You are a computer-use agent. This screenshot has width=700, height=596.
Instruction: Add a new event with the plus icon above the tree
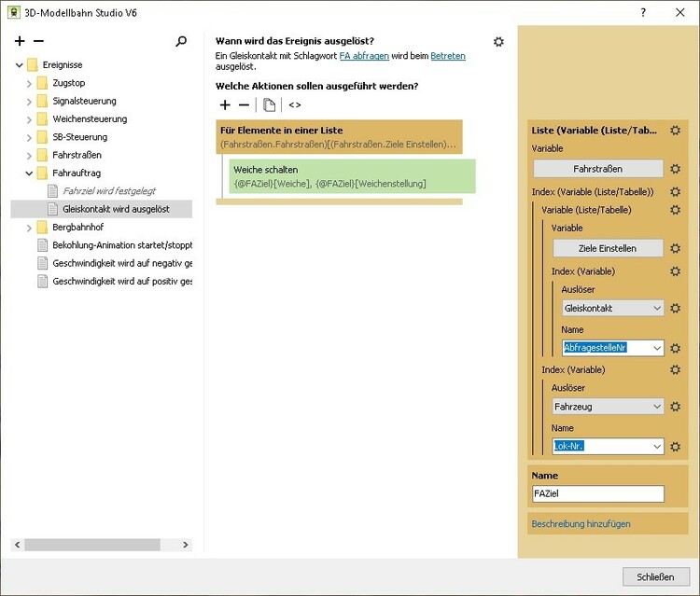coord(21,41)
